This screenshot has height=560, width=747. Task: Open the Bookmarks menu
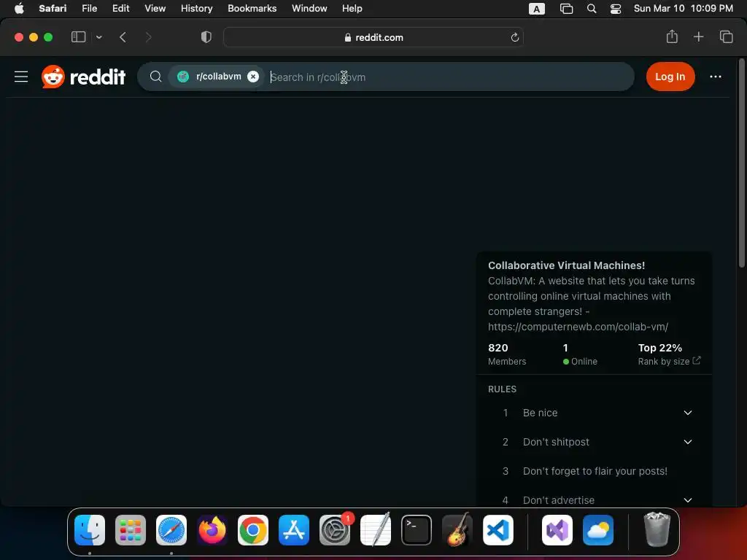[252, 8]
